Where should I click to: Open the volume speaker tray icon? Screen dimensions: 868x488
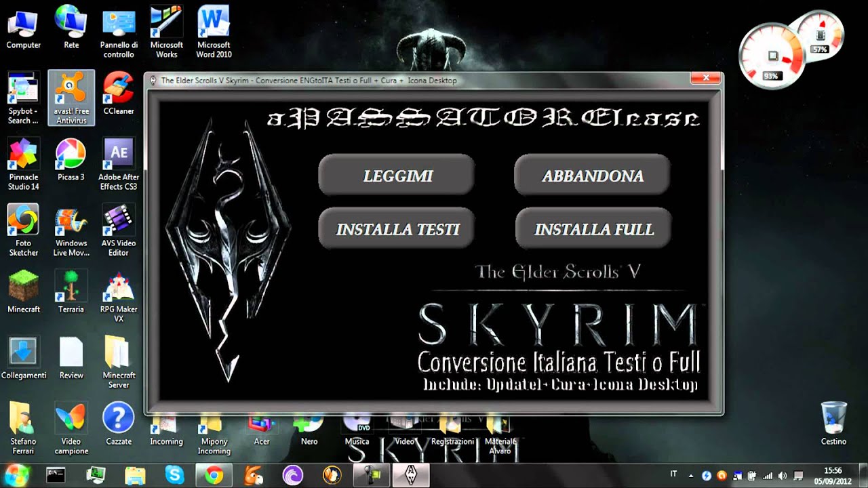[783, 476]
